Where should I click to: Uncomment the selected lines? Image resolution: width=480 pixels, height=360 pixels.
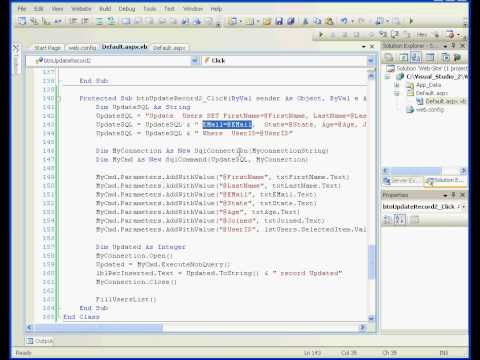click(x=111, y=21)
